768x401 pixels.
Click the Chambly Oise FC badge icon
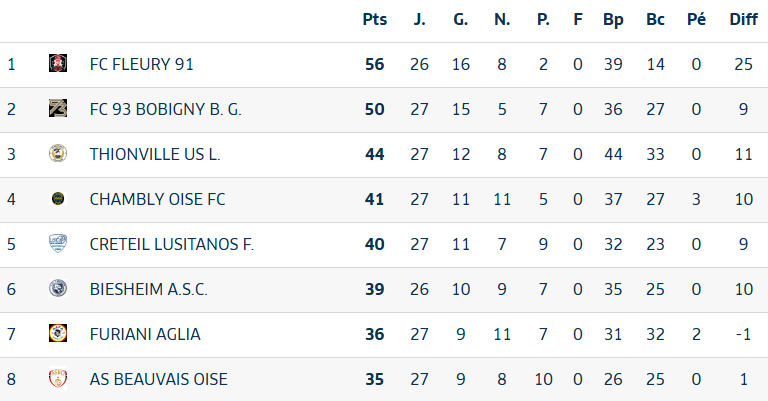click(58, 199)
